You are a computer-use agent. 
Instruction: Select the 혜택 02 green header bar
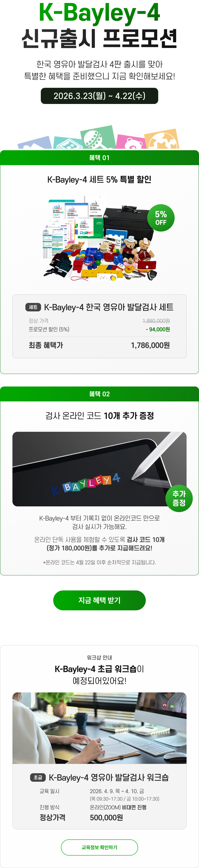99,393
